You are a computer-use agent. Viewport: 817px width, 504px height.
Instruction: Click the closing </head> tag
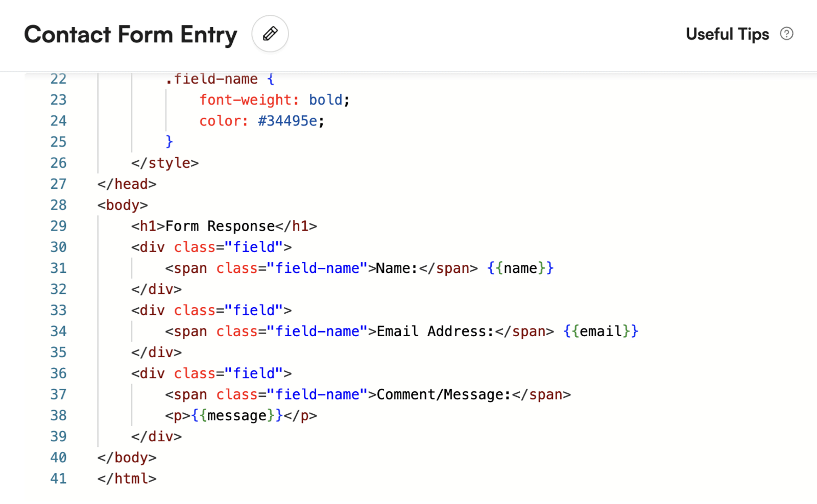coord(126,184)
